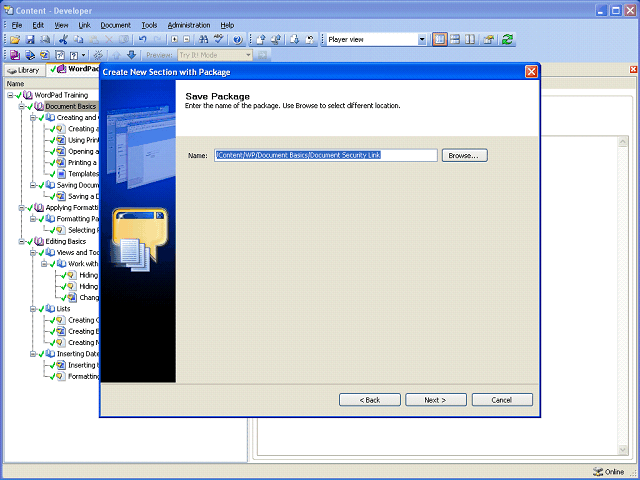Click the Link New Topic icon

(x=45, y=55)
